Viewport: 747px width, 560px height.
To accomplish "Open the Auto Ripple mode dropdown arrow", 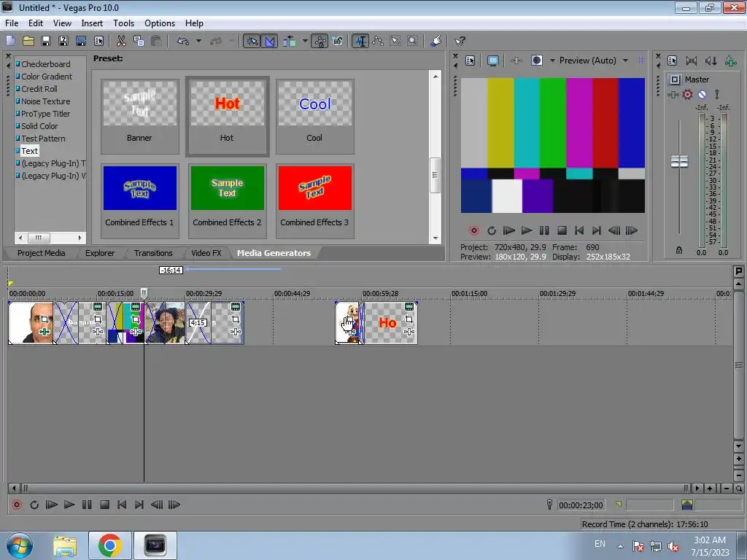I will 305,41.
